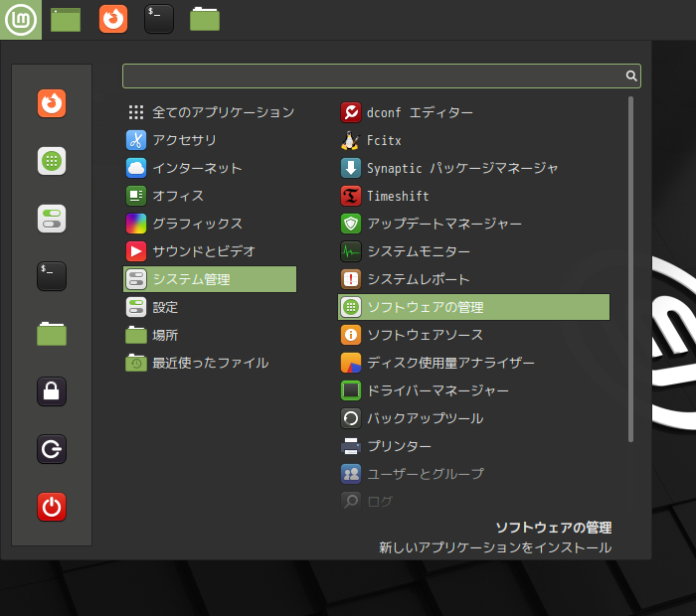Click the application list vertical scrollbar
Viewport: 696px width, 616px height.
point(630,269)
